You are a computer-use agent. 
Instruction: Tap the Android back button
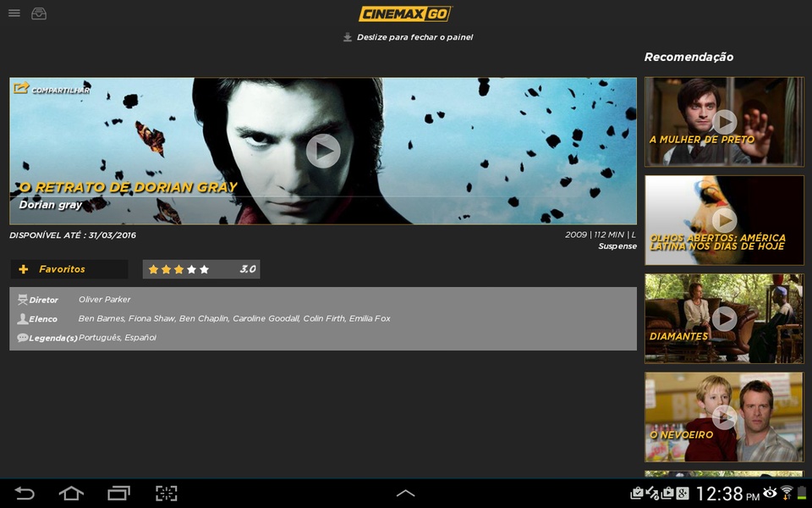click(24, 493)
